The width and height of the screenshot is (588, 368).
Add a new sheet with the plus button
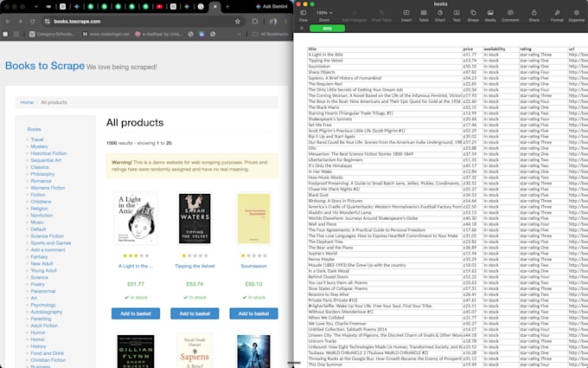[x=302, y=29]
